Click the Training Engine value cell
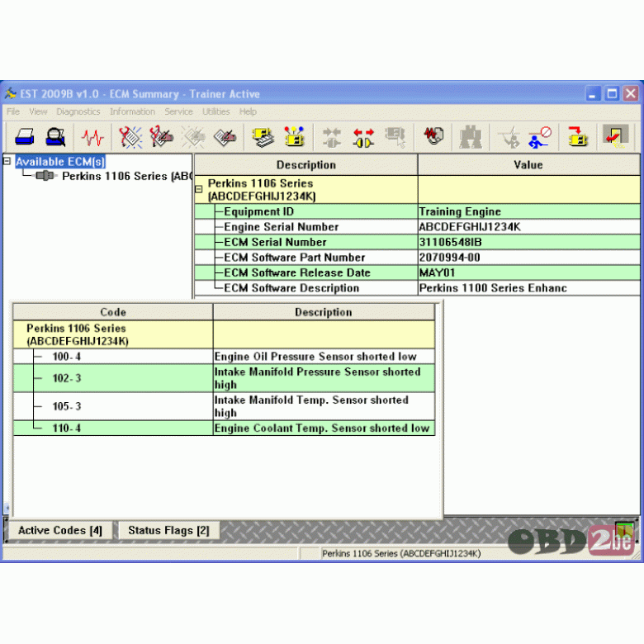 pyautogui.click(x=529, y=211)
